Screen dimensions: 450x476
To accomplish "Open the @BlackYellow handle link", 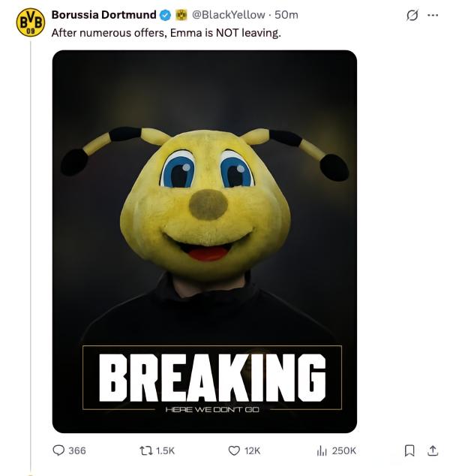I will [x=229, y=15].
